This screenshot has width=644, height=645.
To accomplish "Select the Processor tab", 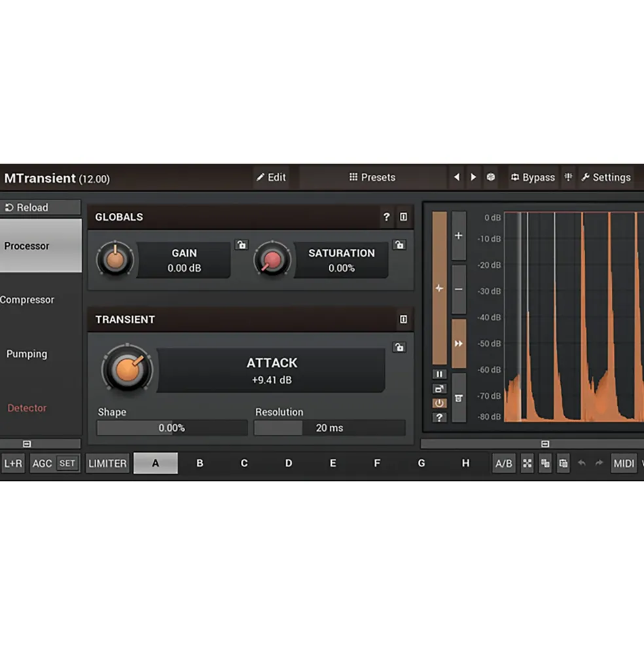I will 41,246.
